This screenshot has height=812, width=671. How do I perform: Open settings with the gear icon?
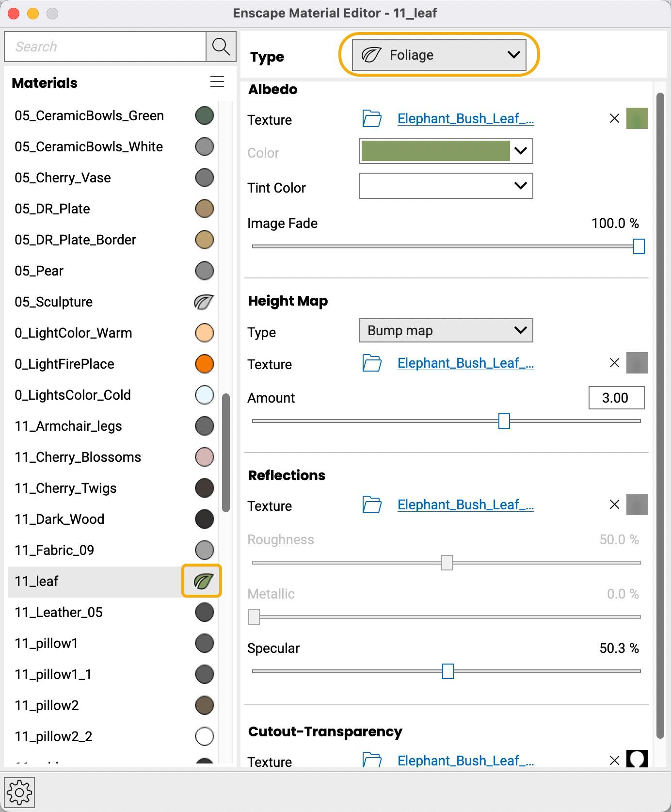(x=19, y=793)
